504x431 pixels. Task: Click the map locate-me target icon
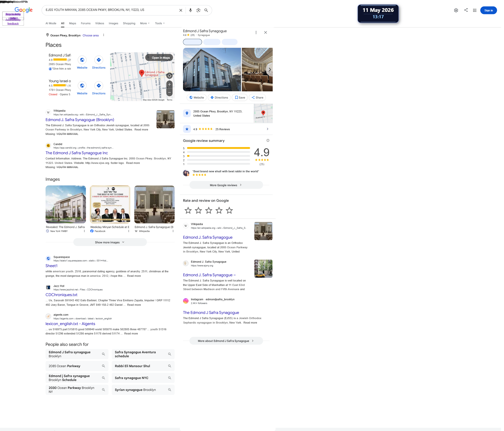click(169, 76)
